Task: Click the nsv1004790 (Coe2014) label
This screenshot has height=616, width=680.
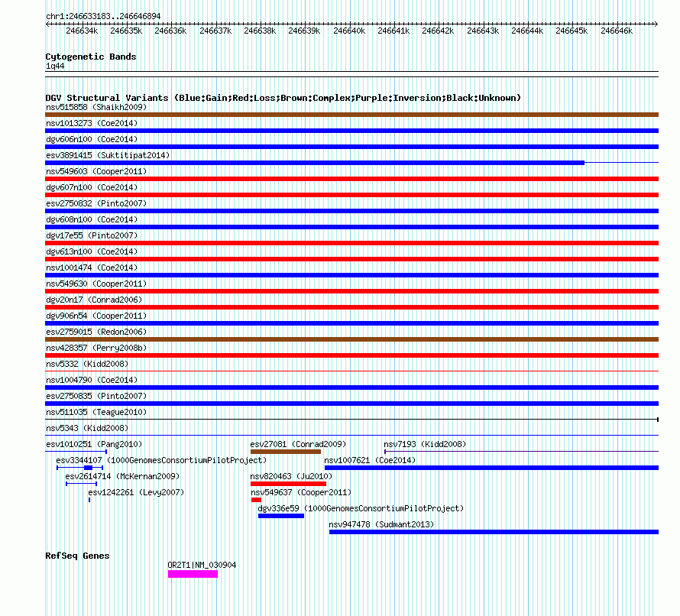Action: (92, 380)
